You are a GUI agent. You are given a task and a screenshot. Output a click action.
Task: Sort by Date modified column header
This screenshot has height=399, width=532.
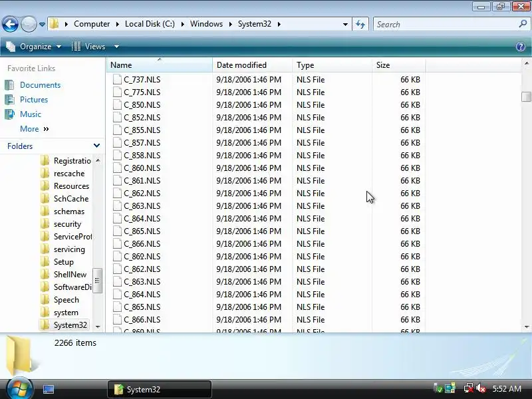point(253,65)
